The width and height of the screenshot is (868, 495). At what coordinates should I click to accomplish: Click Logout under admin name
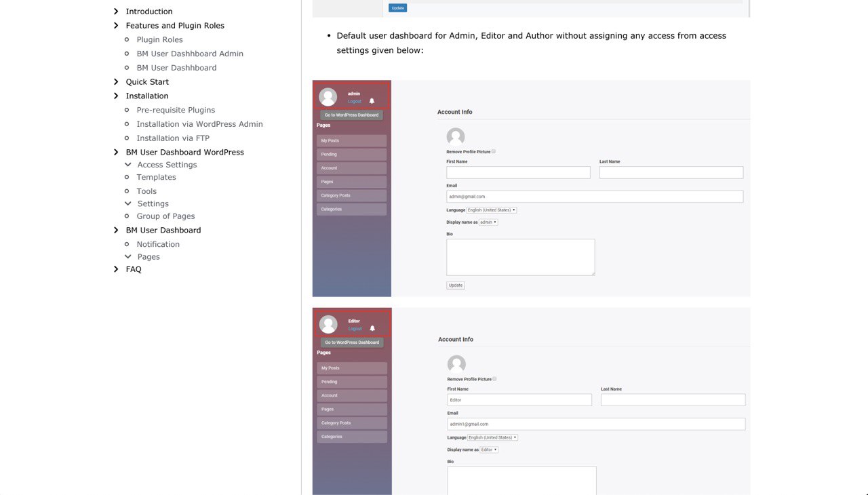355,101
